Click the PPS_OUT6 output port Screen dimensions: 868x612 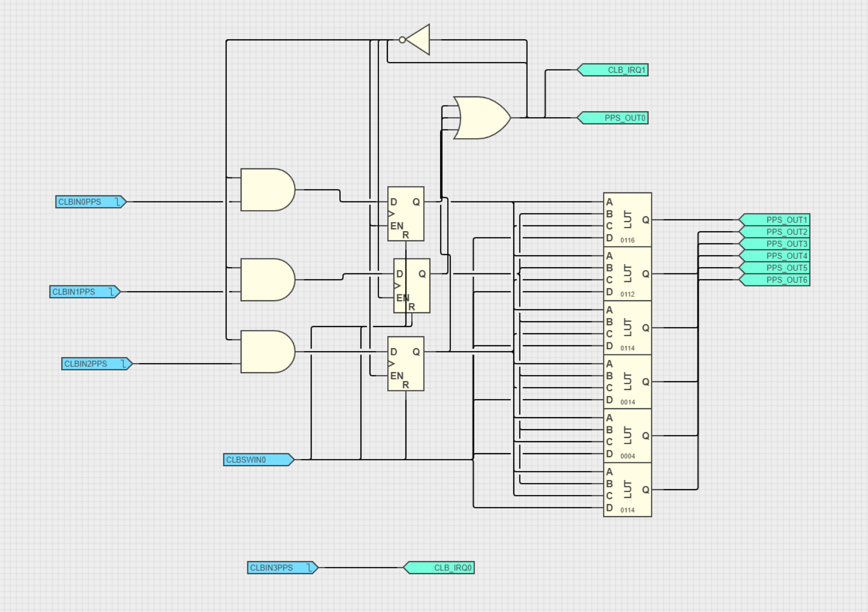[775, 280]
